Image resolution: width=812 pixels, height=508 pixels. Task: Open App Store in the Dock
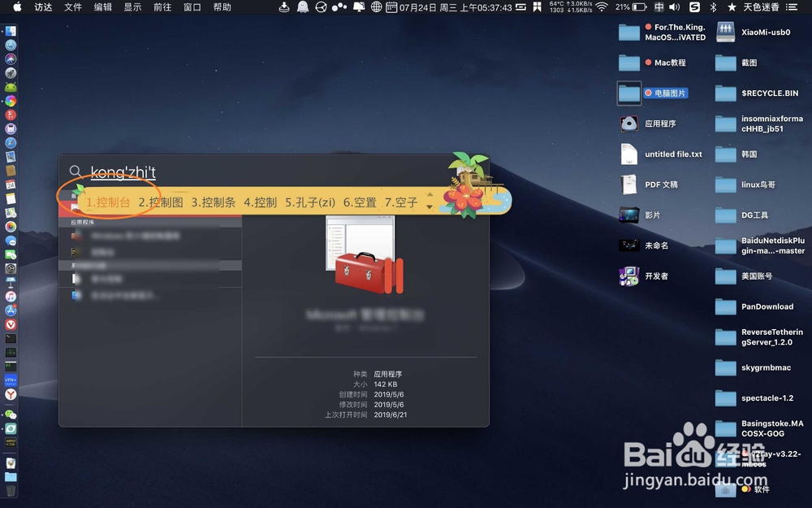pos(11,310)
